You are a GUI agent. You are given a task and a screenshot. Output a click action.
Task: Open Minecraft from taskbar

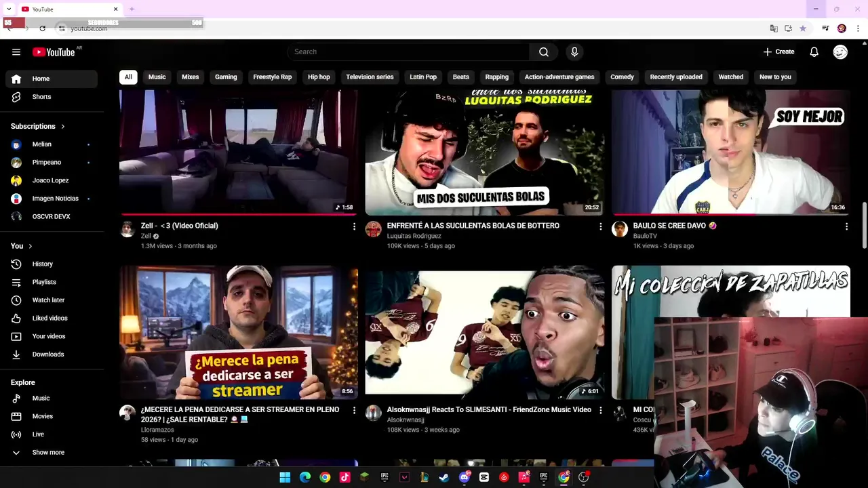click(x=364, y=477)
